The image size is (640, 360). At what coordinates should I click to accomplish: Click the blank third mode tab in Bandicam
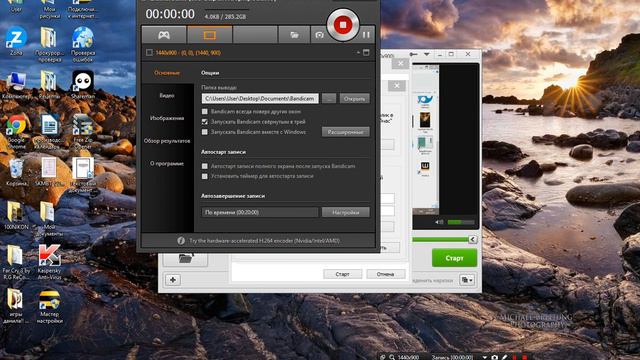click(x=255, y=35)
